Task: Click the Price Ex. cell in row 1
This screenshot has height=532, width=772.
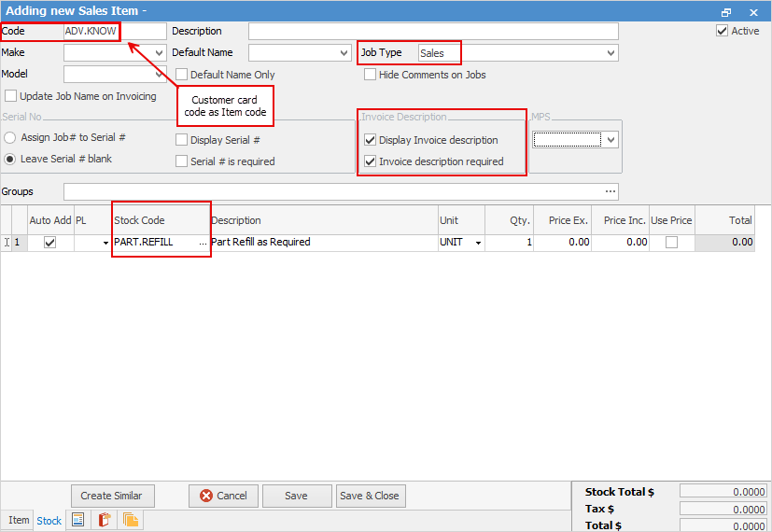Action: click(x=562, y=242)
